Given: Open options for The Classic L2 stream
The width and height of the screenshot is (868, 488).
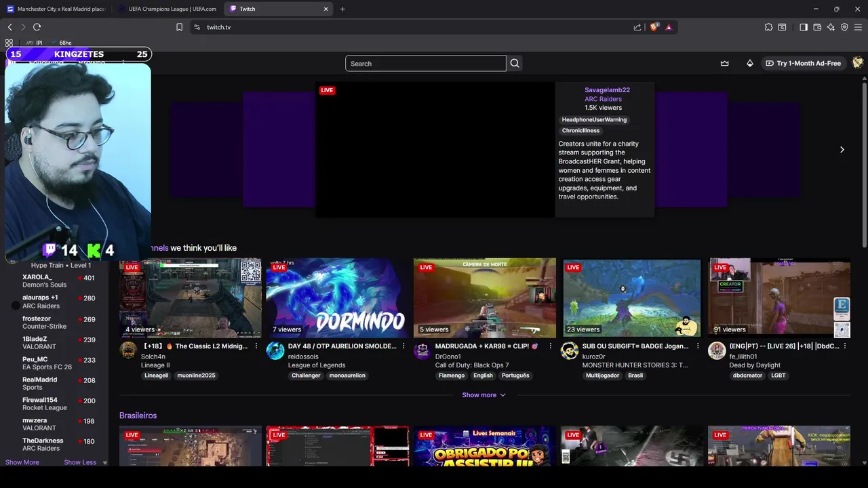Looking at the screenshot, I should coord(256,346).
